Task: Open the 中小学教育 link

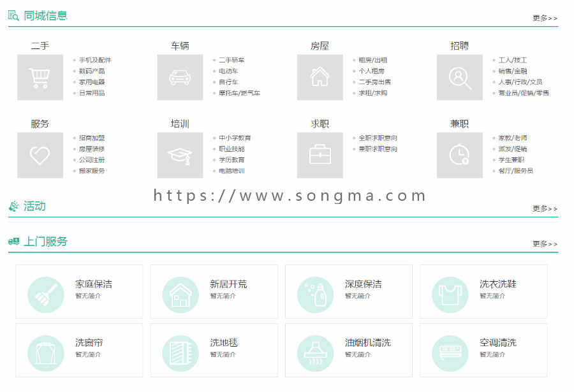Action: 235,138
